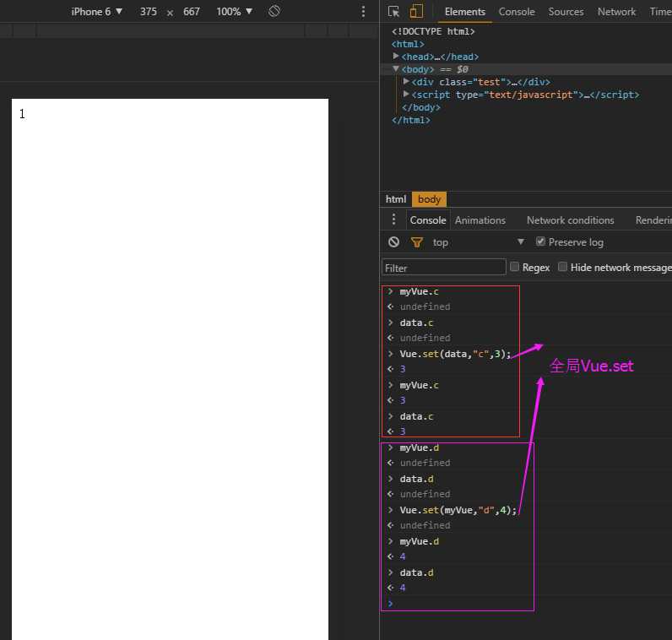Open the console drawer three-dot menu

coord(393,220)
